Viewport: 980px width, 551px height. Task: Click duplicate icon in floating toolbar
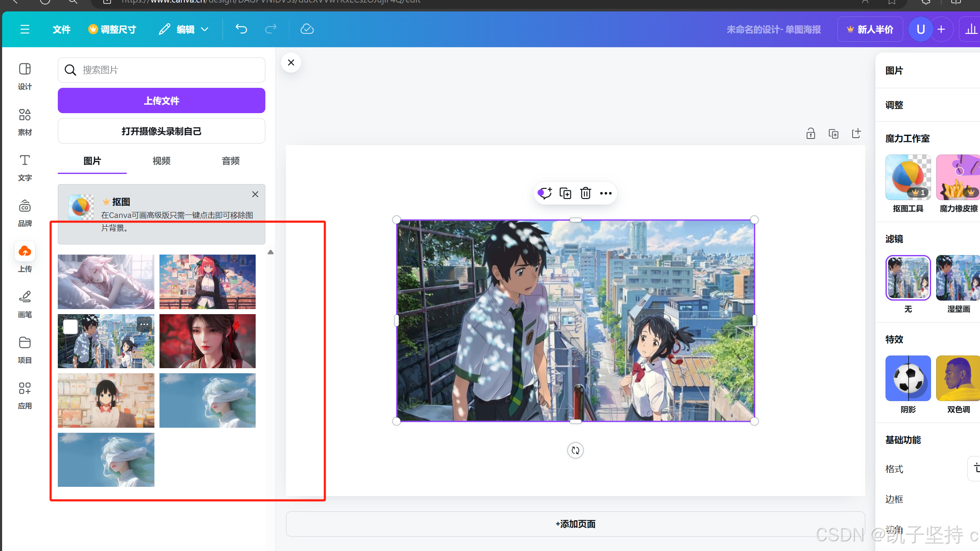(x=565, y=193)
